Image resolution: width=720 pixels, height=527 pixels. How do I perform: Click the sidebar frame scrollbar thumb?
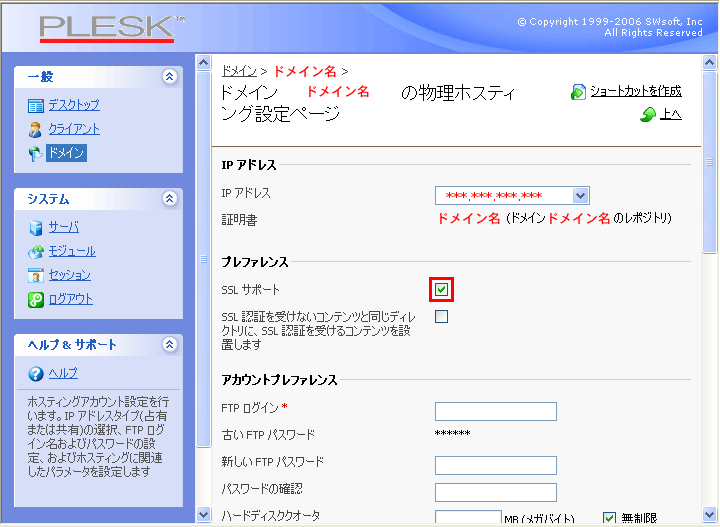[203, 259]
